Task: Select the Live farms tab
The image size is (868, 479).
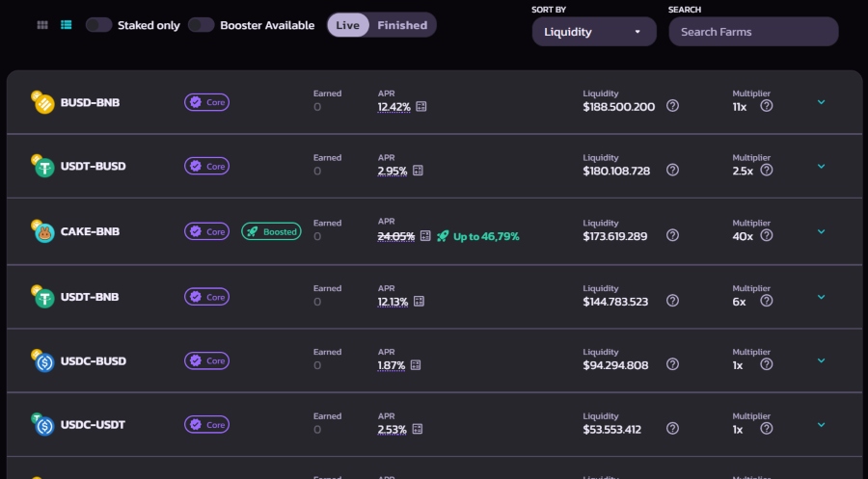Action: point(347,25)
